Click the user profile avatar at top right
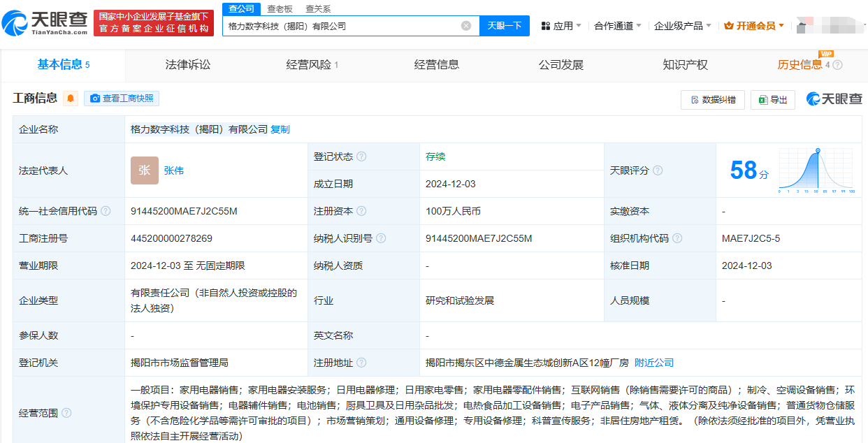The width and height of the screenshot is (868, 443). pos(832,26)
